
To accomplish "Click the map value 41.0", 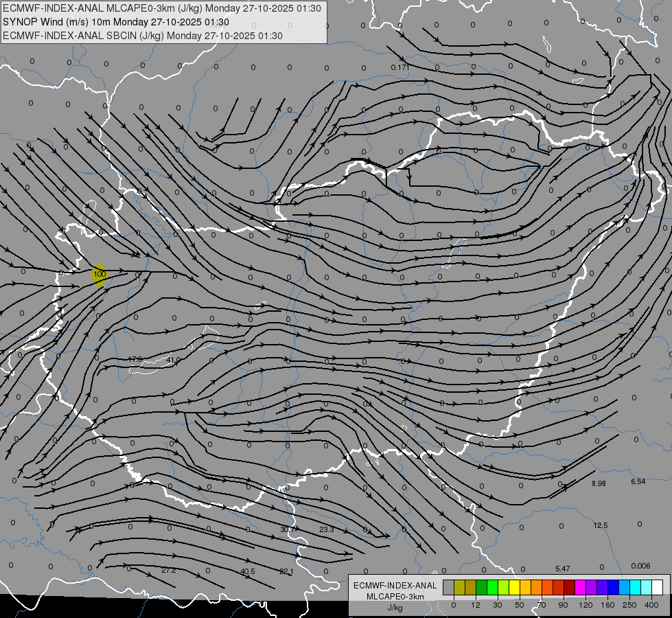I will tap(173, 360).
